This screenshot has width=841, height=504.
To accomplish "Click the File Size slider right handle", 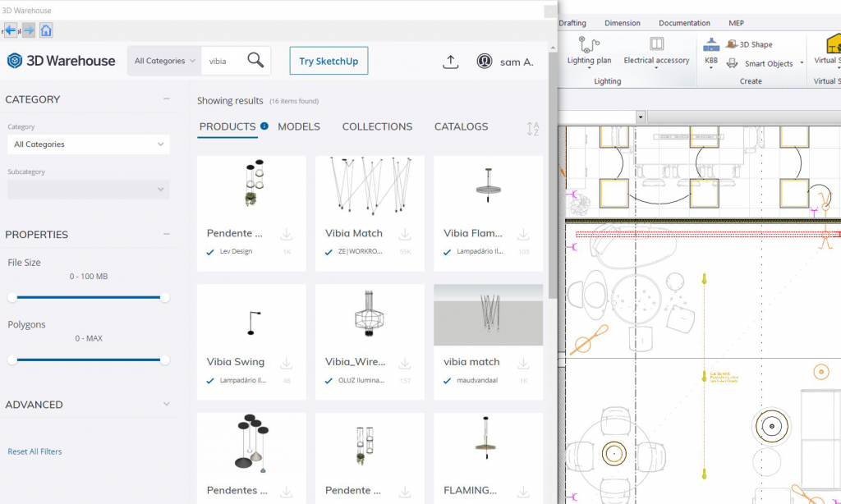I will point(165,297).
